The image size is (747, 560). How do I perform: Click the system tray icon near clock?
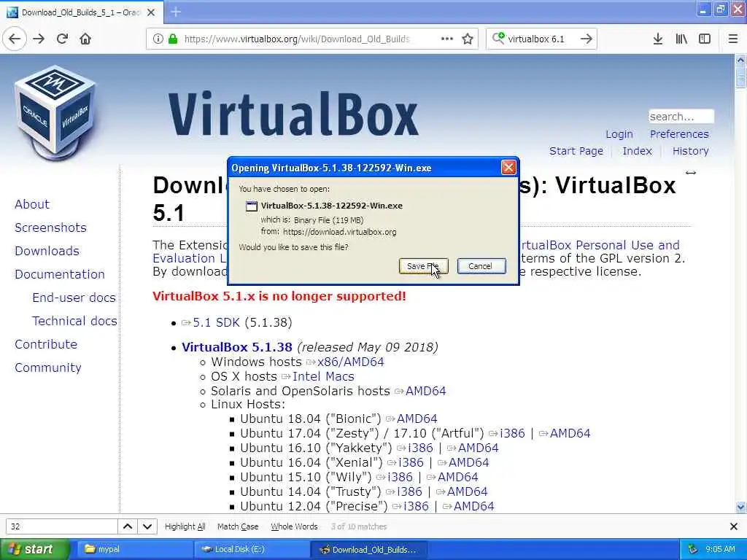coord(693,549)
